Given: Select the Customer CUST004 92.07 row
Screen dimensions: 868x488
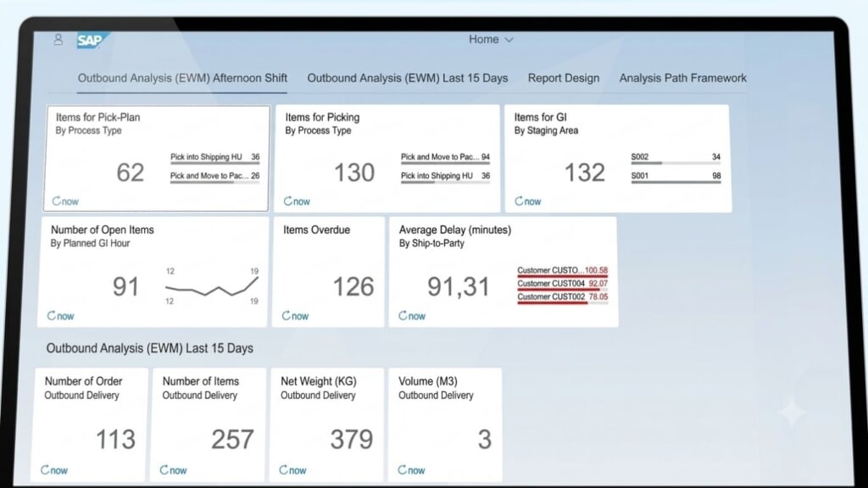Looking at the screenshot, I should pyautogui.click(x=563, y=285).
